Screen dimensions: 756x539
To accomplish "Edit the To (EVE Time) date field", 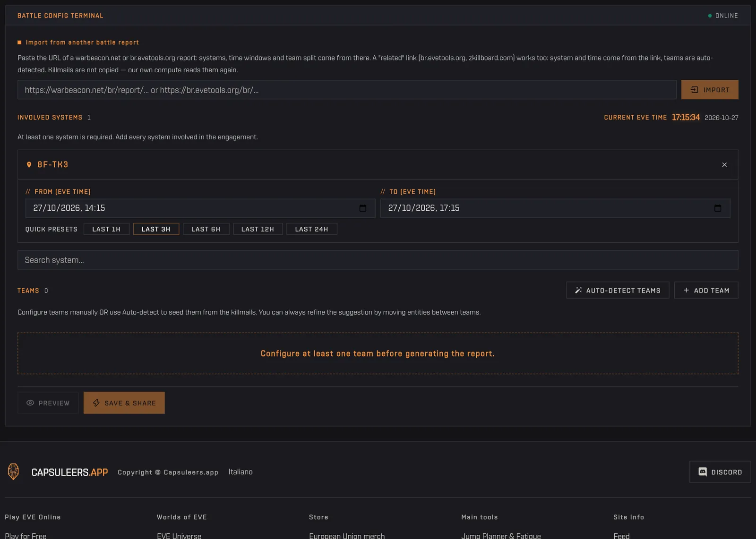I will 555,208.
